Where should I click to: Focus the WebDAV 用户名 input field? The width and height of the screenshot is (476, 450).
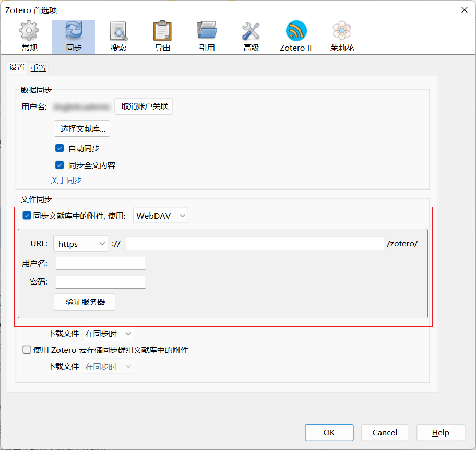pyautogui.click(x=101, y=263)
